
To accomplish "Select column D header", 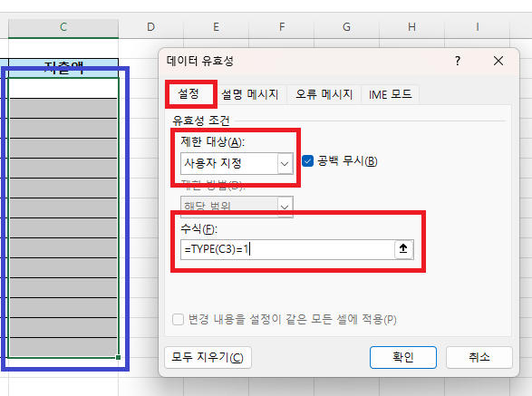I will point(151,27).
